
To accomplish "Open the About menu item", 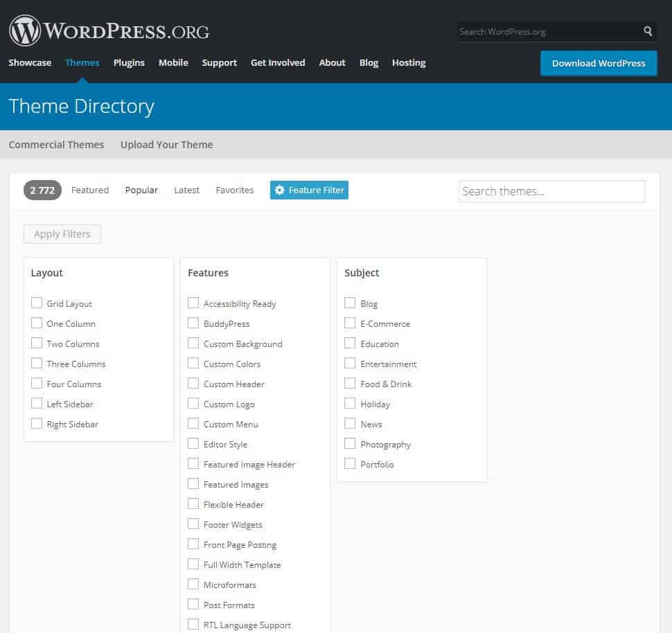I will (332, 62).
